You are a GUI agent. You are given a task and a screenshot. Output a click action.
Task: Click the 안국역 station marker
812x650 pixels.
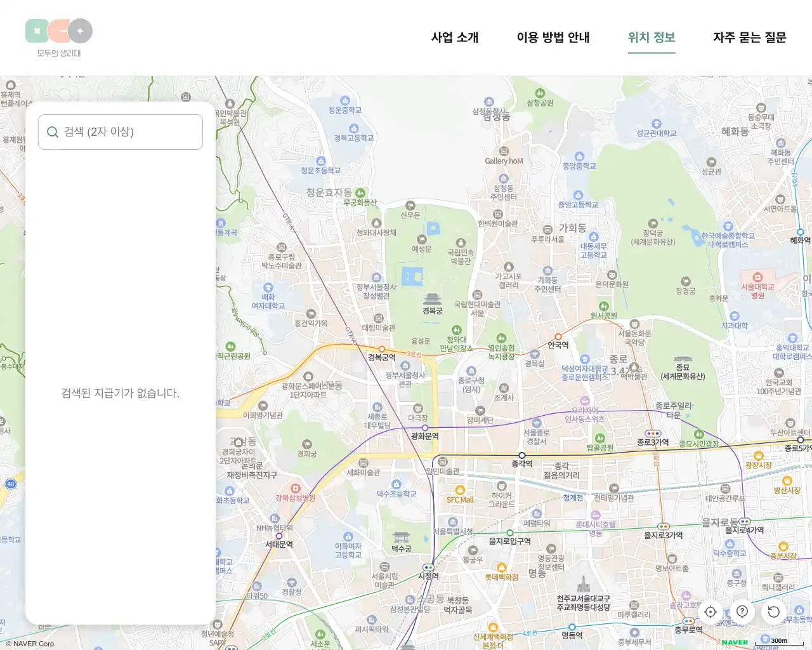(x=558, y=336)
